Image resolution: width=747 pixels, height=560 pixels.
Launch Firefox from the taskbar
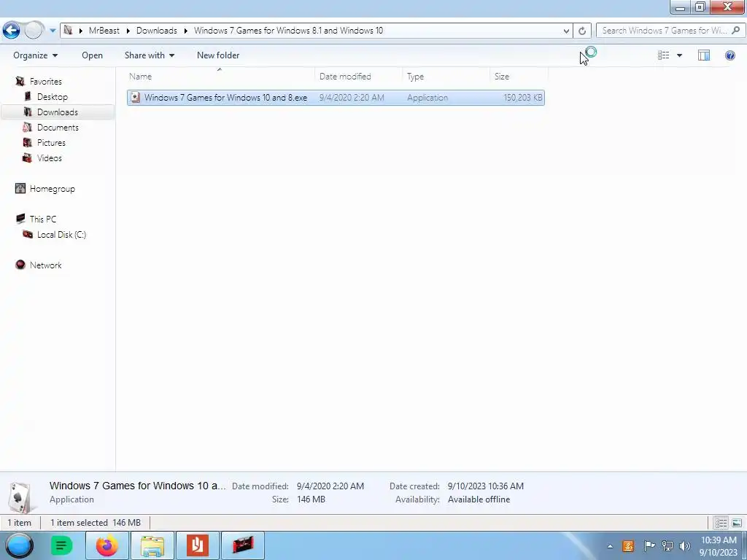pyautogui.click(x=107, y=545)
